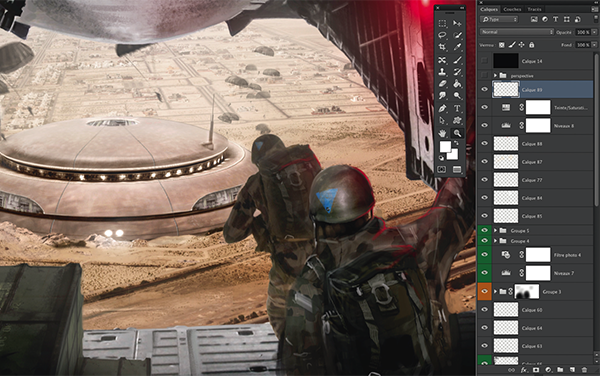The image size is (600, 376).
Task: Select the Niveaux 7 adjustment layer
Action: coord(536,273)
